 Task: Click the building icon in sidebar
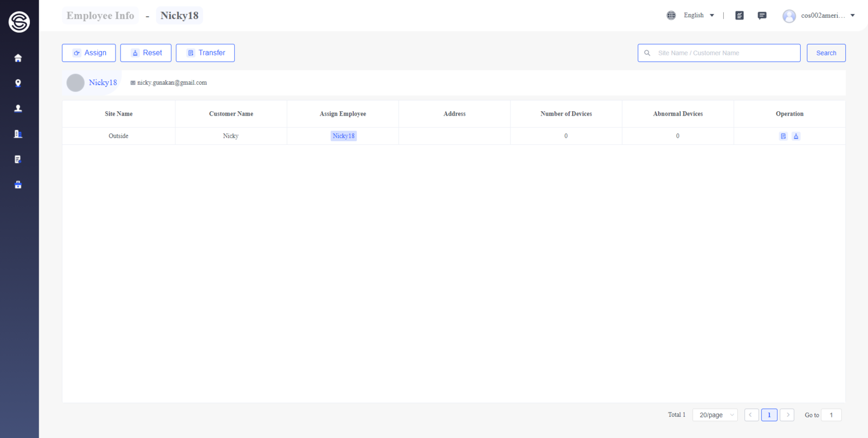18,134
